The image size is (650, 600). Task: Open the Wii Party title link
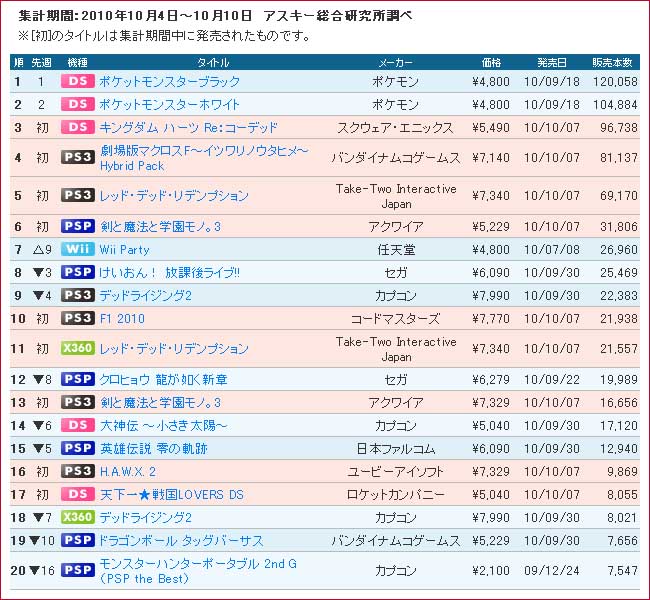[x=124, y=250]
